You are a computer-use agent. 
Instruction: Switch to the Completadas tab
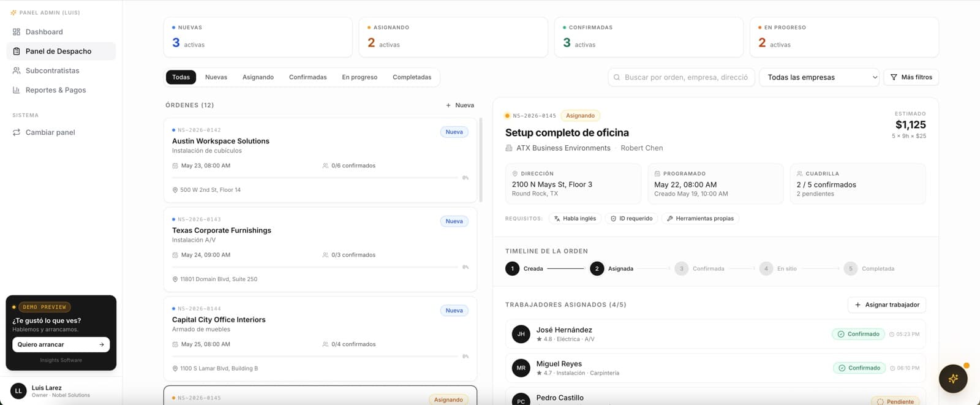(x=412, y=77)
